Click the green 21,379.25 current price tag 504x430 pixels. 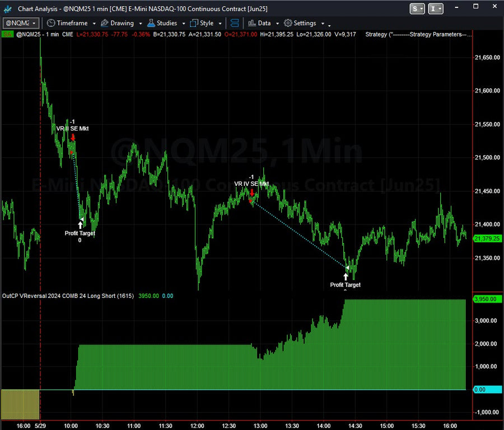pyautogui.click(x=487, y=239)
